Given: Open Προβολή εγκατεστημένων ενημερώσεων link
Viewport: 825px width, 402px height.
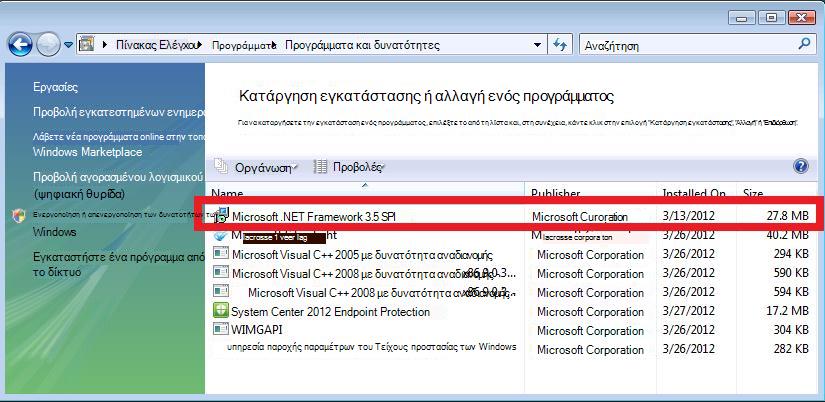Looking at the screenshot, I should pos(118,112).
